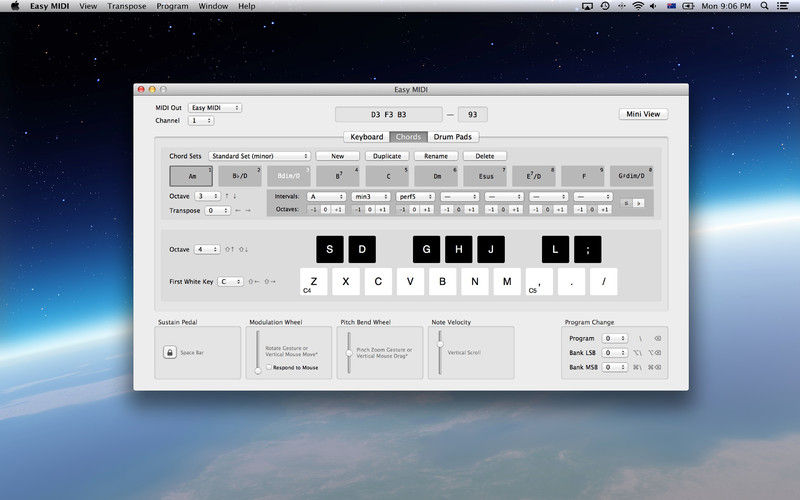Click the volume icon in the menu bar
Image resolution: width=800 pixels, height=500 pixels.
654,6
